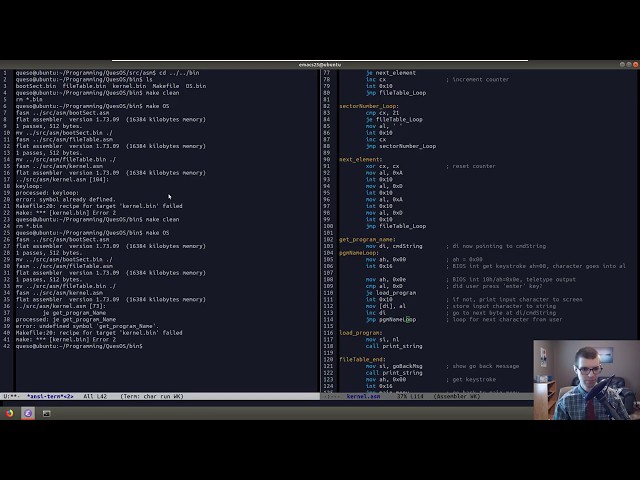Image resolution: width=640 pixels, height=480 pixels.
Task: Click 'je load_program' on line 110
Action: (391, 293)
